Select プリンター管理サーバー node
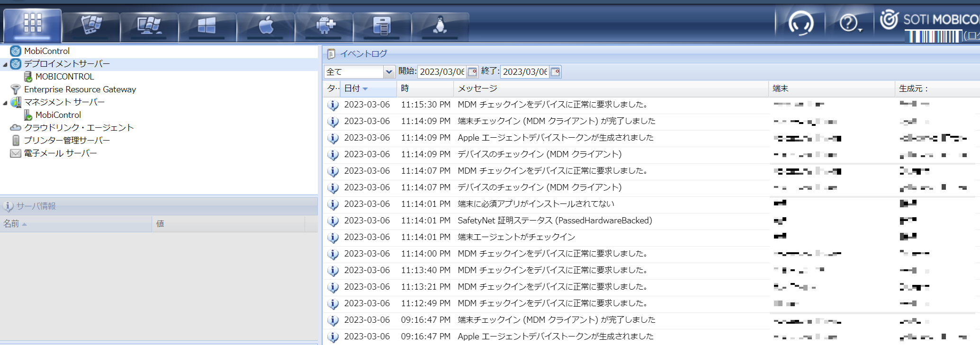Viewport: 980px width, 345px height. pyautogui.click(x=67, y=140)
